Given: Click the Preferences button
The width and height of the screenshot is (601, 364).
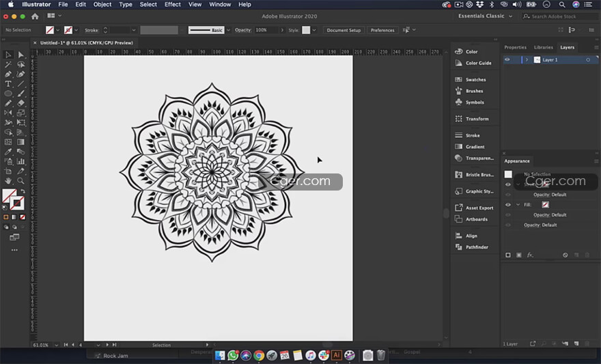Looking at the screenshot, I should tap(382, 30).
